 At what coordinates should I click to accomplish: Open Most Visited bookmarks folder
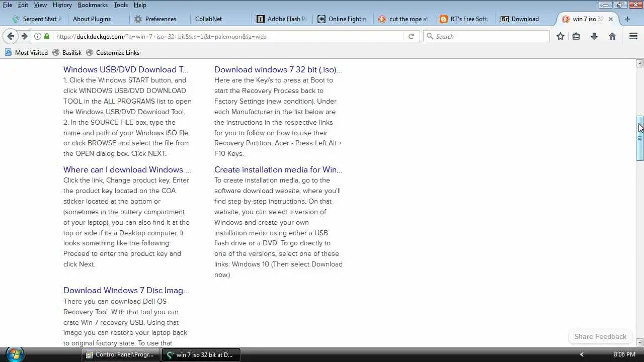[x=26, y=52]
